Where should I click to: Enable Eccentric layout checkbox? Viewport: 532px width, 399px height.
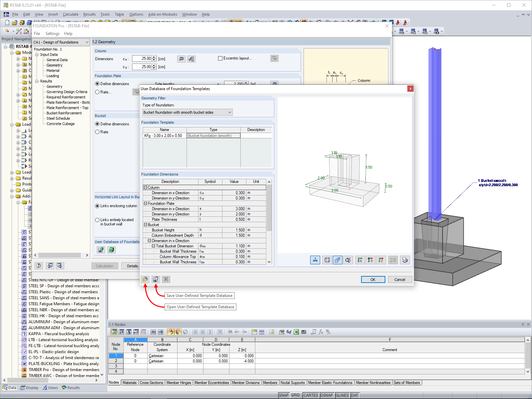[x=220, y=58]
